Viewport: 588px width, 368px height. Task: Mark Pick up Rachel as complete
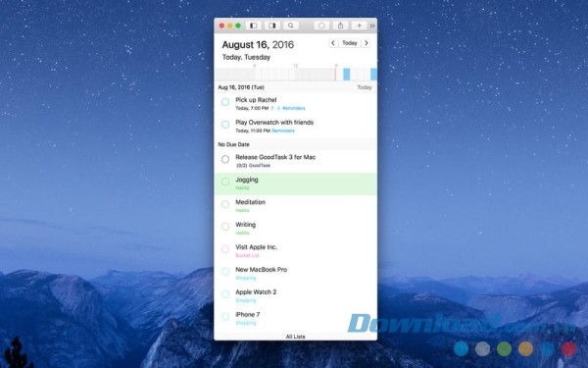[225, 102]
